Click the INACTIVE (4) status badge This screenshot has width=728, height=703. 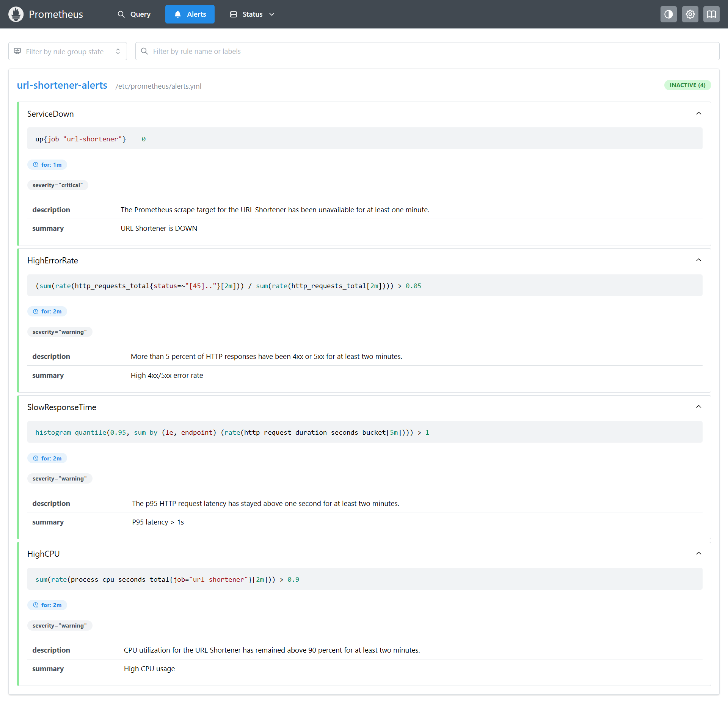pos(687,85)
